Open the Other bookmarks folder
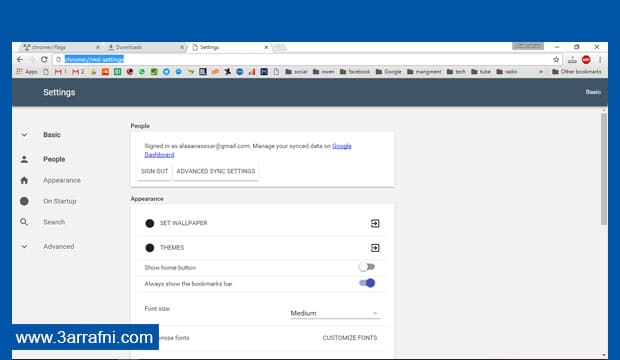Viewport: 620px width, 360px height. click(x=577, y=72)
